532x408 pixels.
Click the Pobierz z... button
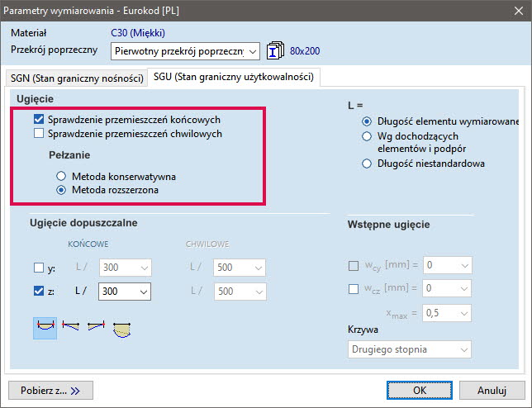point(50,389)
